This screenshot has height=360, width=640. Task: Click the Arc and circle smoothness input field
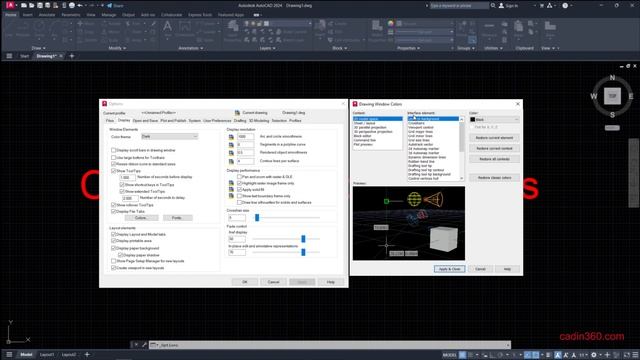coord(246,137)
